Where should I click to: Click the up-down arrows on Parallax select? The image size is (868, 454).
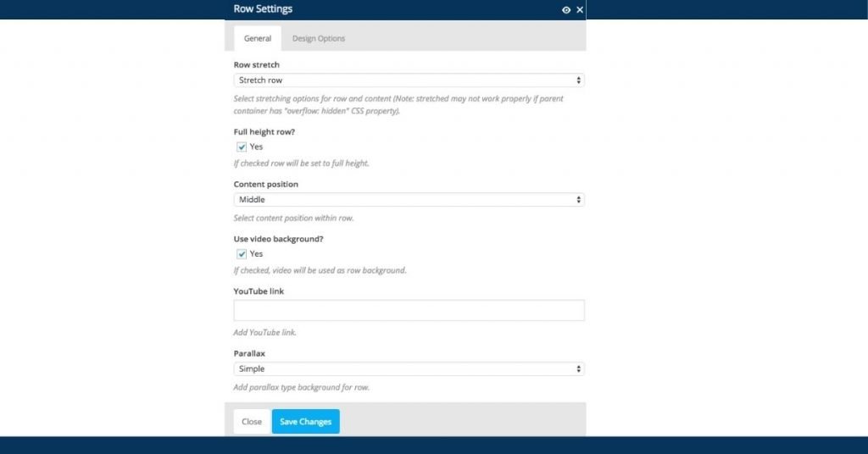[x=578, y=368]
